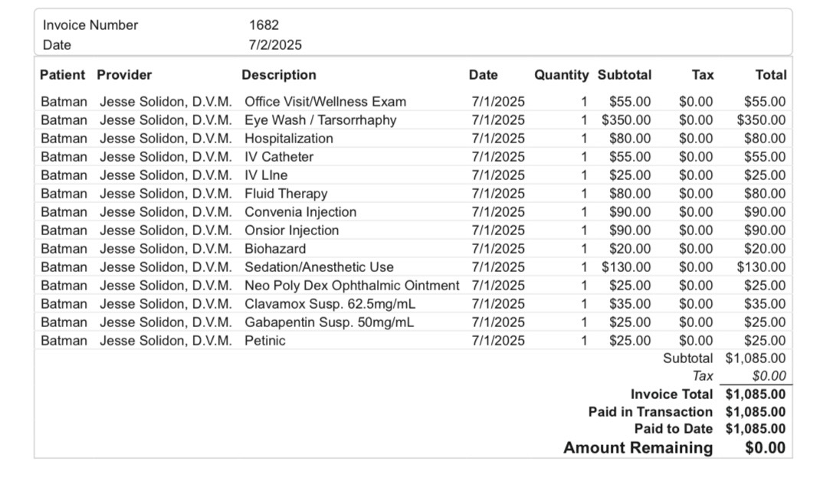This screenshot has width=836, height=504.
Task: Click the Quantity column header
Action: [562, 75]
